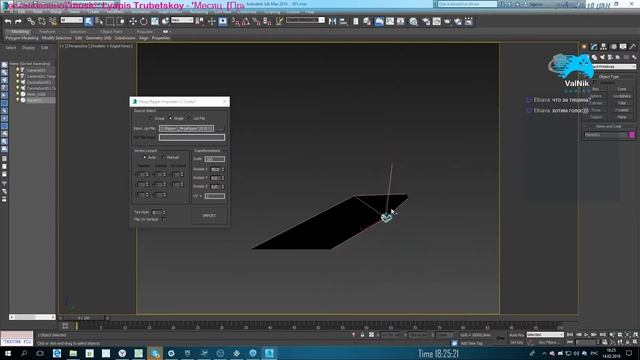The height and width of the screenshot is (360, 640).
Task: Toggle Auto Key animation mode
Action: 516,335
